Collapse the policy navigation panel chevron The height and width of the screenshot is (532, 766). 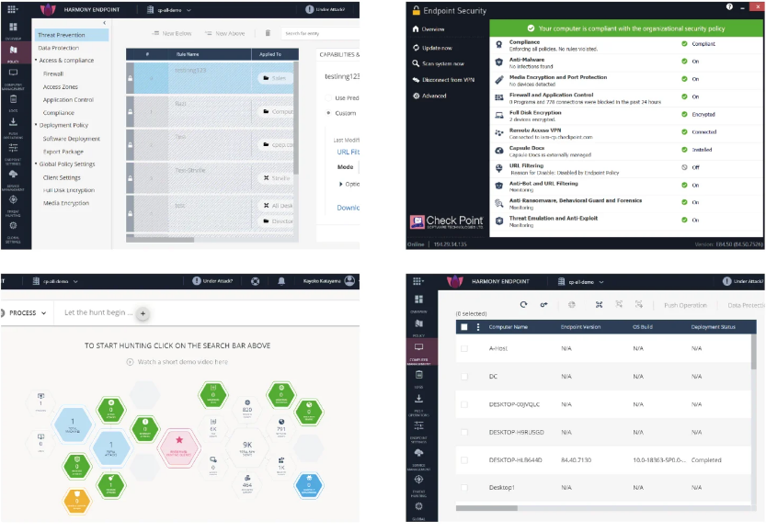pos(105,23)
